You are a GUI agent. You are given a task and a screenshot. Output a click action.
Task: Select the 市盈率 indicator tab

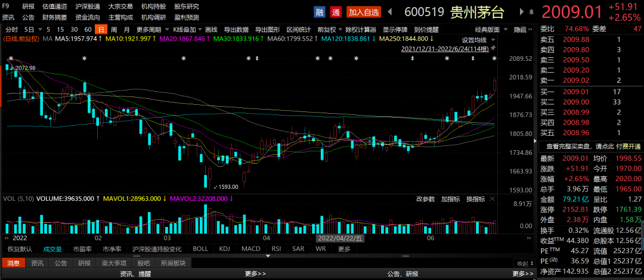click(82, 249)
